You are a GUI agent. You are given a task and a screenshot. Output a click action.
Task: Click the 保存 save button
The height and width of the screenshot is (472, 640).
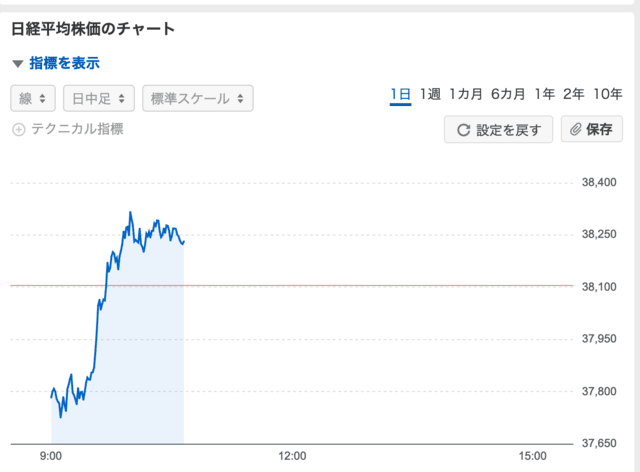pyautogui.click(x=592, y=129)
